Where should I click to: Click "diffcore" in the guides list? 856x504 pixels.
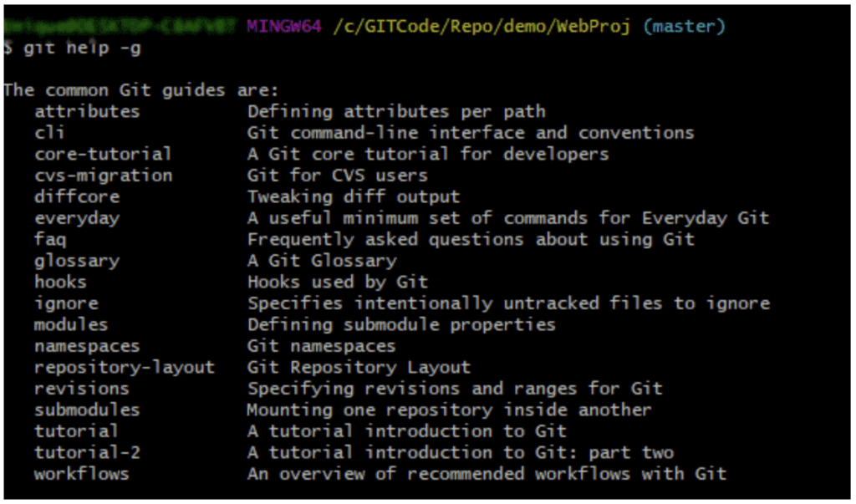pos(77,196)
